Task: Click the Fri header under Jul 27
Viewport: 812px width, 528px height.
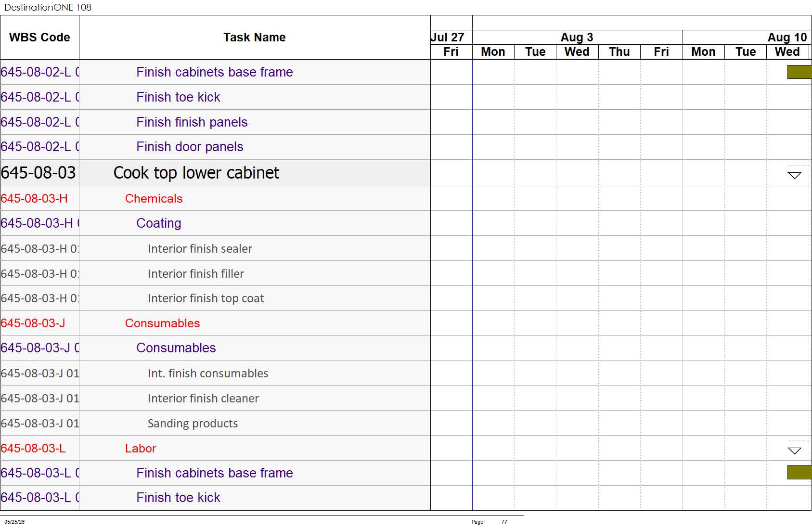Action: click(x=451, y=52)
